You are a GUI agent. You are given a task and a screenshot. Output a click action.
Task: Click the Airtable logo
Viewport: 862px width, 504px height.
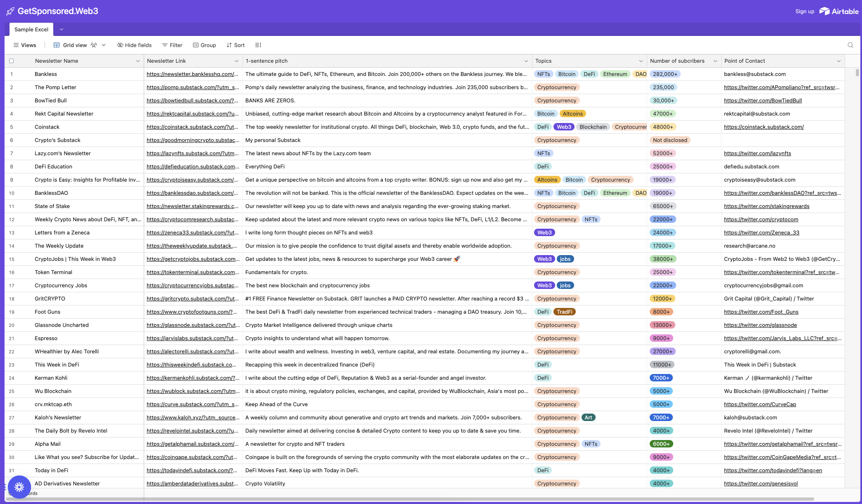pyautogui.click(x=839, y=11)
